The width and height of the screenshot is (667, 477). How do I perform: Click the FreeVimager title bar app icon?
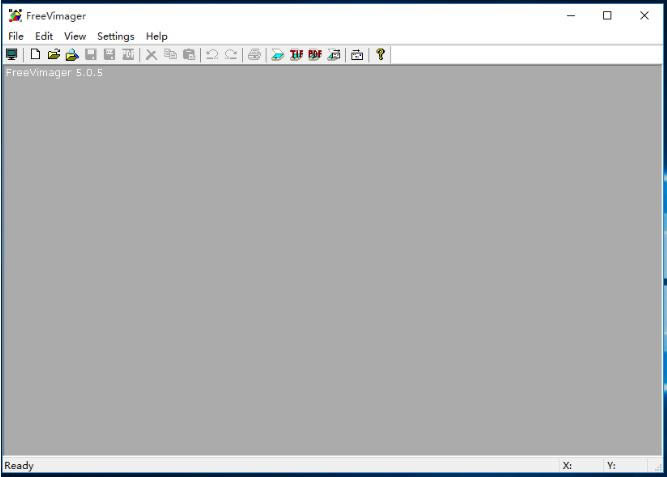[15, 16]
